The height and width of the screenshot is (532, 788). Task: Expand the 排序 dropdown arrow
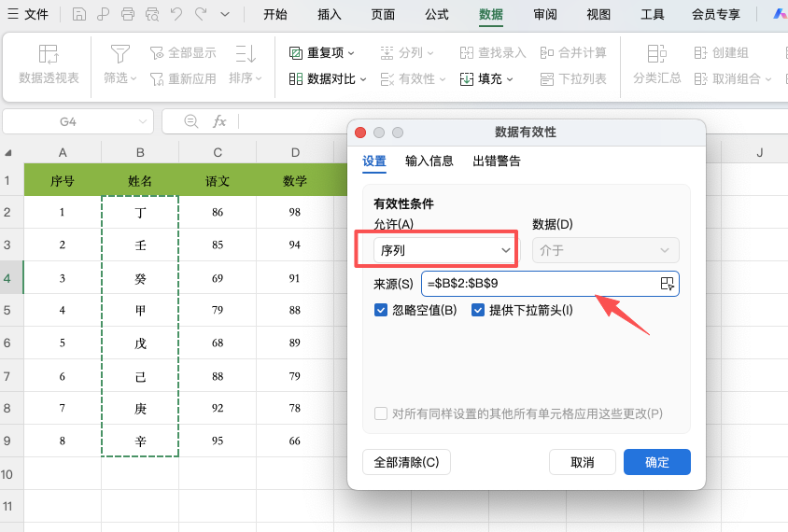[259, 78]
